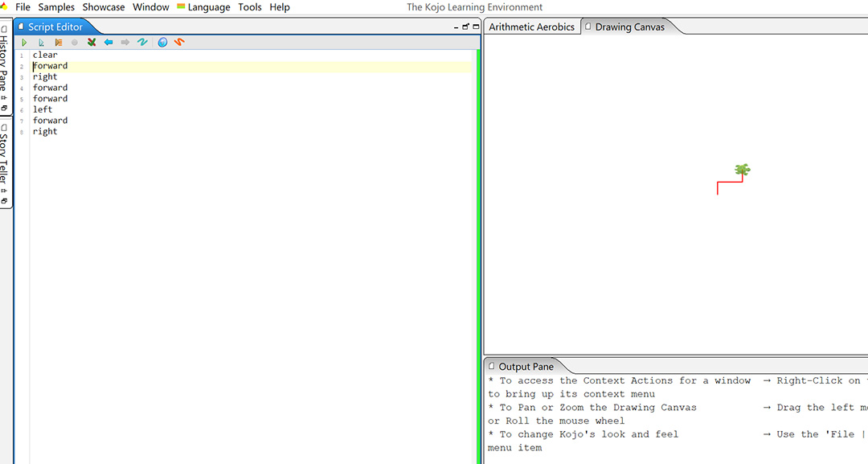Click the red-green Clear Editor icon

(x=92, y=43)
